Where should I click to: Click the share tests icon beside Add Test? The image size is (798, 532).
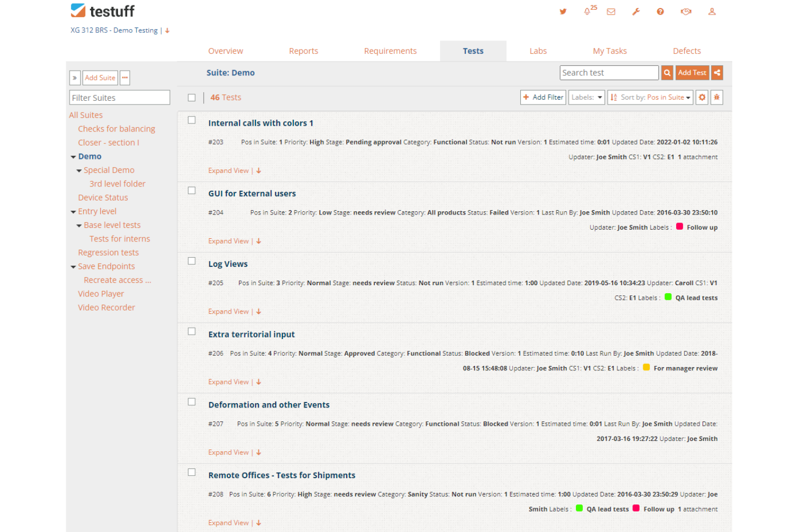point(717,72)
